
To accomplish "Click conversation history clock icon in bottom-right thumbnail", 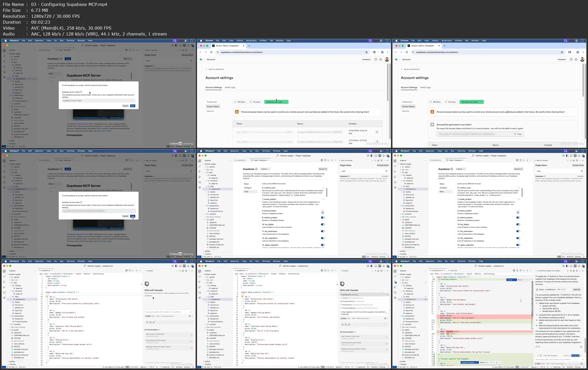I will (571, 271).
